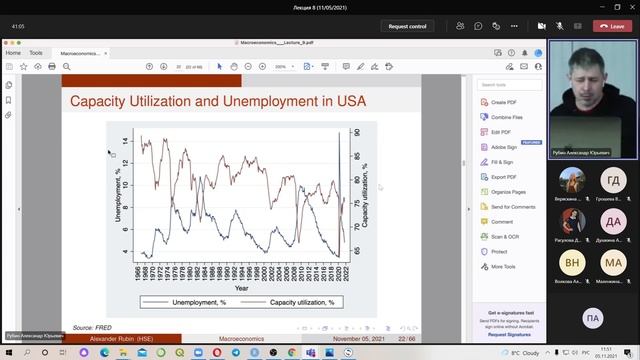Open the fit page options dropdown
640x360 pixels.
tap(309, 67)
